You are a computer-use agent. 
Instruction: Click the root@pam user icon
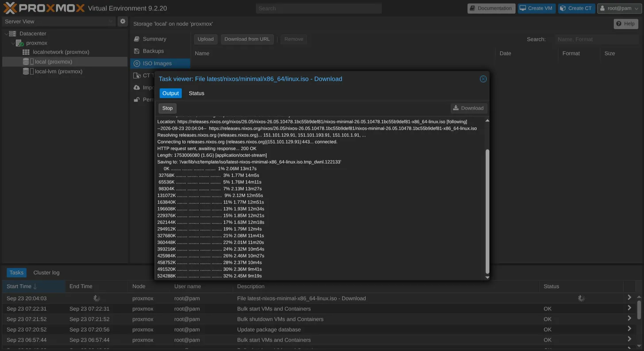click(x=602, y=8)
